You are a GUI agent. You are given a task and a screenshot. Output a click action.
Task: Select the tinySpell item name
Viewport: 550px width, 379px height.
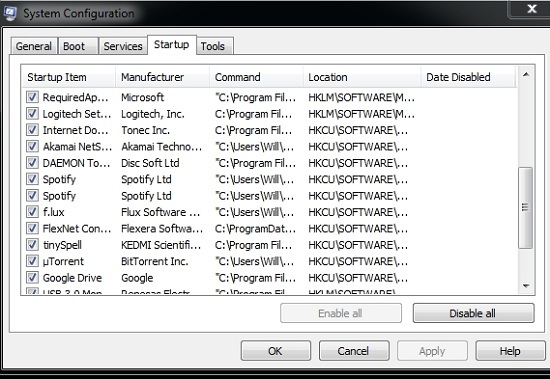pos(62,245)
